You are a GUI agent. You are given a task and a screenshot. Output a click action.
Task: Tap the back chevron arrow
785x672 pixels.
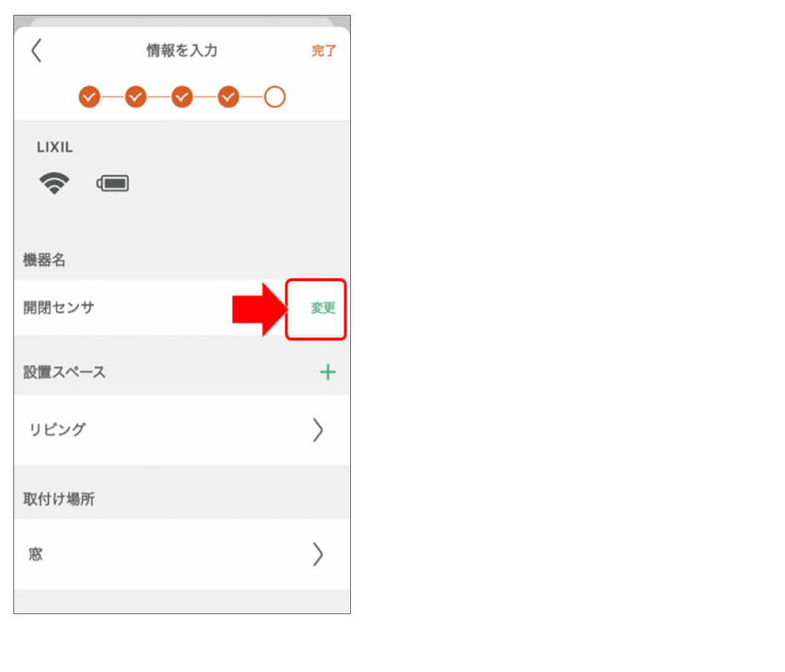tap(36, 50)
